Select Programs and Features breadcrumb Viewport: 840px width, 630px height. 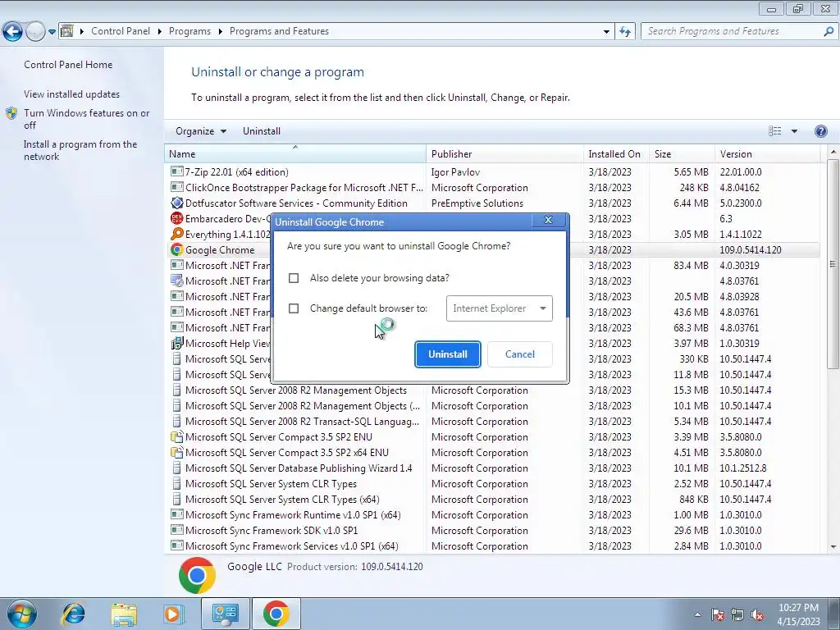(x=279, y=31)
